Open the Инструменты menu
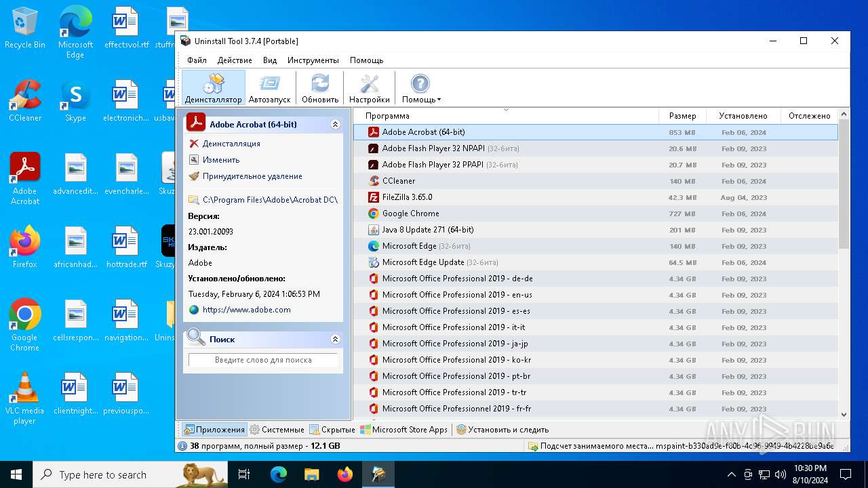 pyautogui.click(x=313, y=60)
